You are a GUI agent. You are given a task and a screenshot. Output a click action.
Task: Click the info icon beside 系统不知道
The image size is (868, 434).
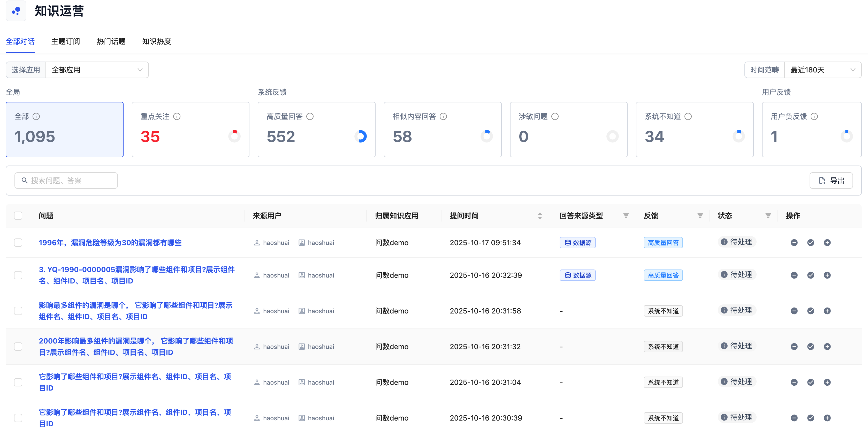click(688, 116)
